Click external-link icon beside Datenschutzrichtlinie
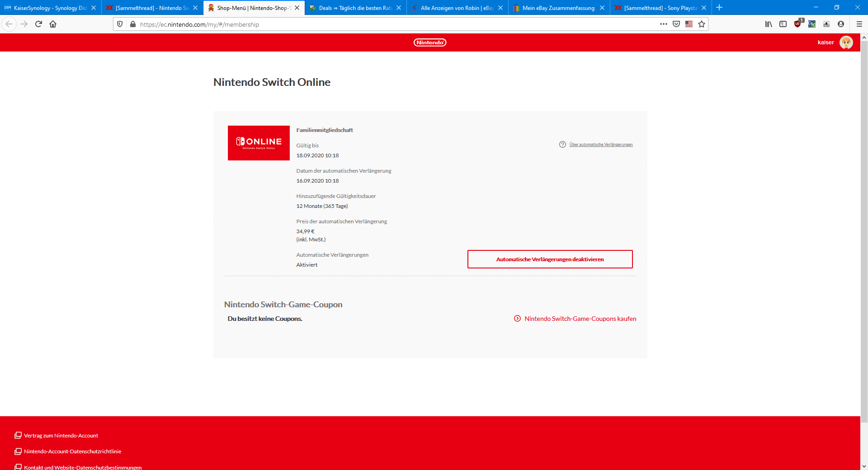The height and width of the screenshot is (470, 868). click(x=18, y=451)
